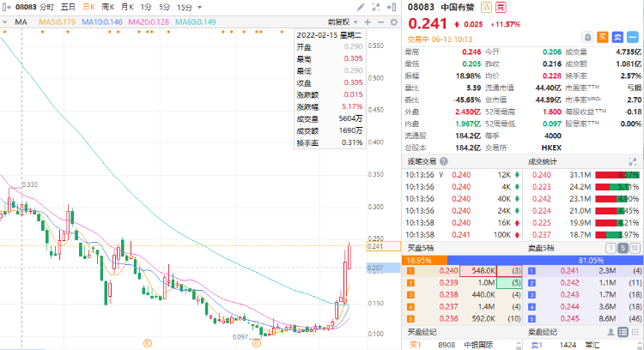Click the light-blue minus icon beside the sell button
The width and height of the screenshot is (644, 350).
[633, 38]
